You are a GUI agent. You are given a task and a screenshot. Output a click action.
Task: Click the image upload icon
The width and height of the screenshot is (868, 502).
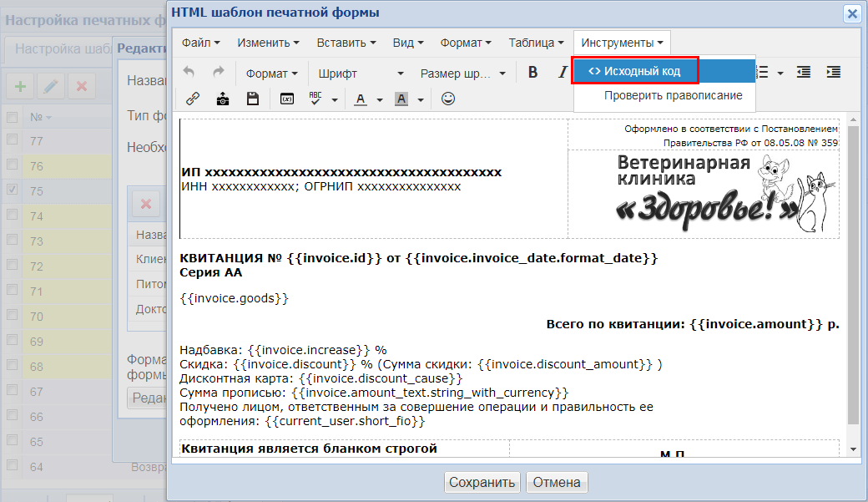coord(222,99)
